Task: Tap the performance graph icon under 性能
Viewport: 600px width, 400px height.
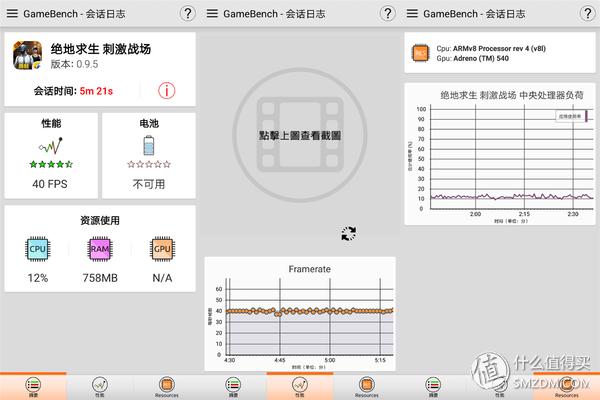Action: 51,146
